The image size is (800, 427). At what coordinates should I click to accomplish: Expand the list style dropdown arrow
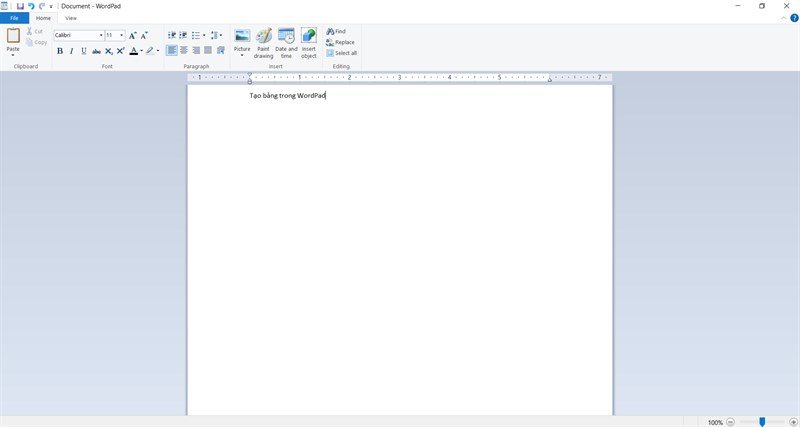point(204,35)
